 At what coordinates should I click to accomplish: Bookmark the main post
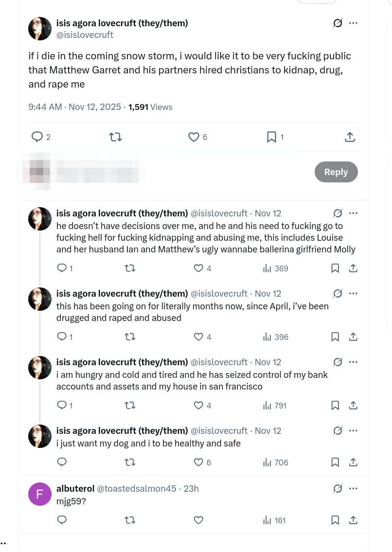[x=271, y=137]
